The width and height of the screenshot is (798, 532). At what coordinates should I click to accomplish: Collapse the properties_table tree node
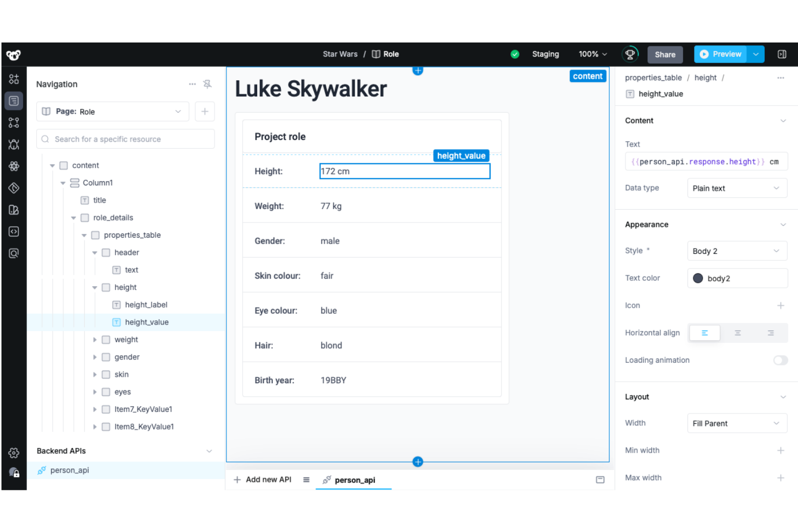84,235
